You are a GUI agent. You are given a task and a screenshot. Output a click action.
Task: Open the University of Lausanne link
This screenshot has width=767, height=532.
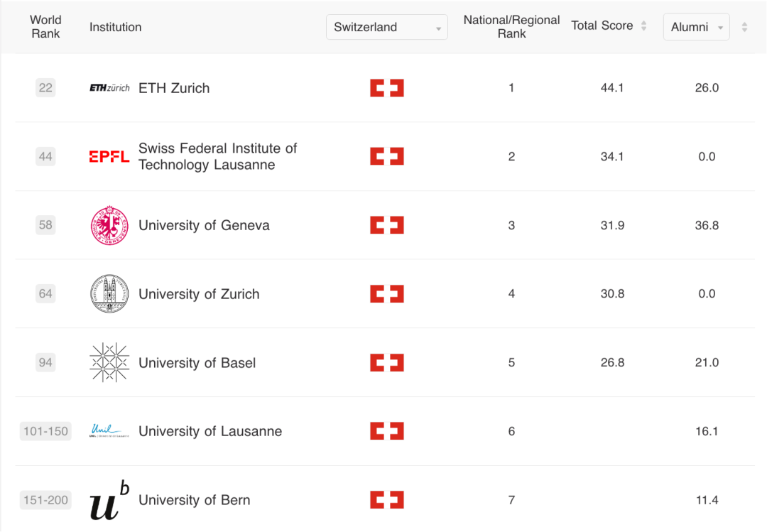coord(210,431)
